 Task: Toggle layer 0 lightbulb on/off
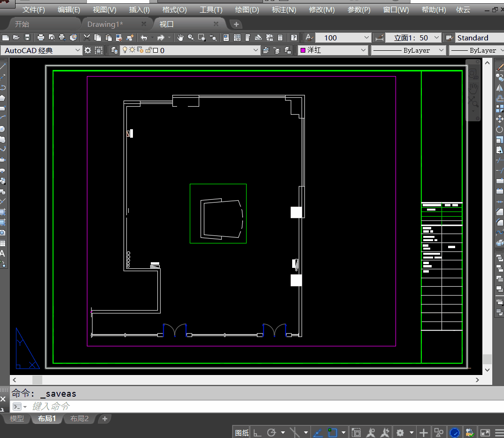coord(125,50)
